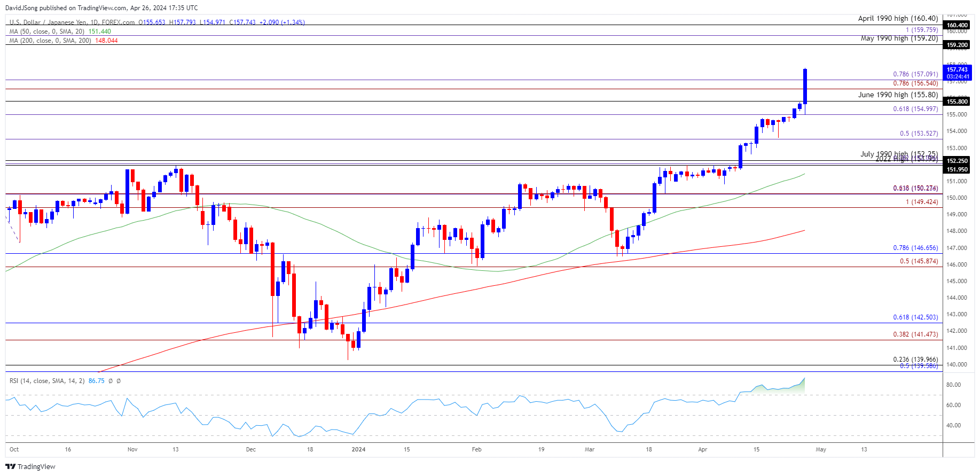Click the 0.618 (142.503) Fibonacci label
This screenshot has width=980, height=476.
[915, 317]
